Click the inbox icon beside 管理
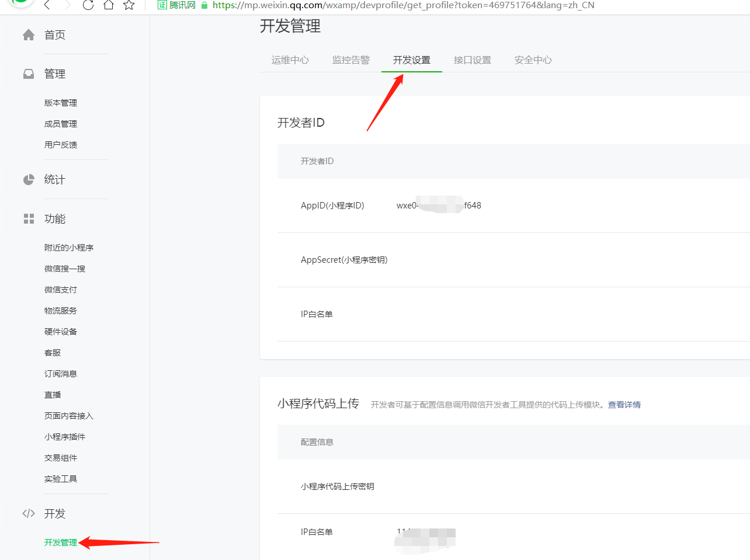This screenshot has height=560, width=750. point(29,74)
